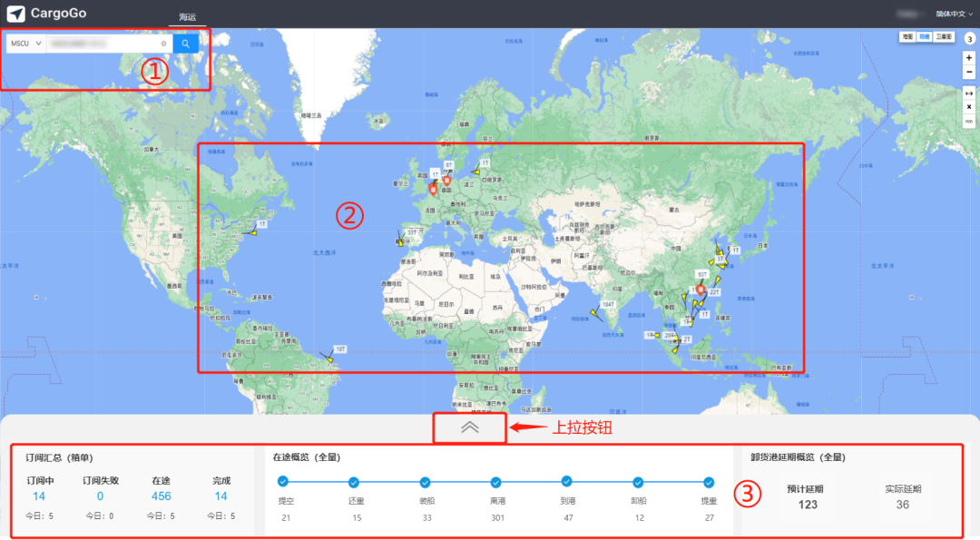The height and width of the screenshot is (540, 980).
Task: Click the CargoGo paper-plane logo
Action: [x=15, y=13]
